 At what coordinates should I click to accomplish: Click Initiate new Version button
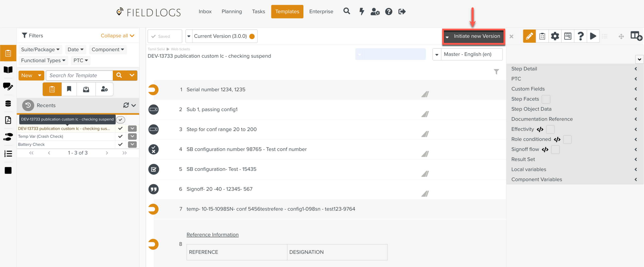(476, 36)
